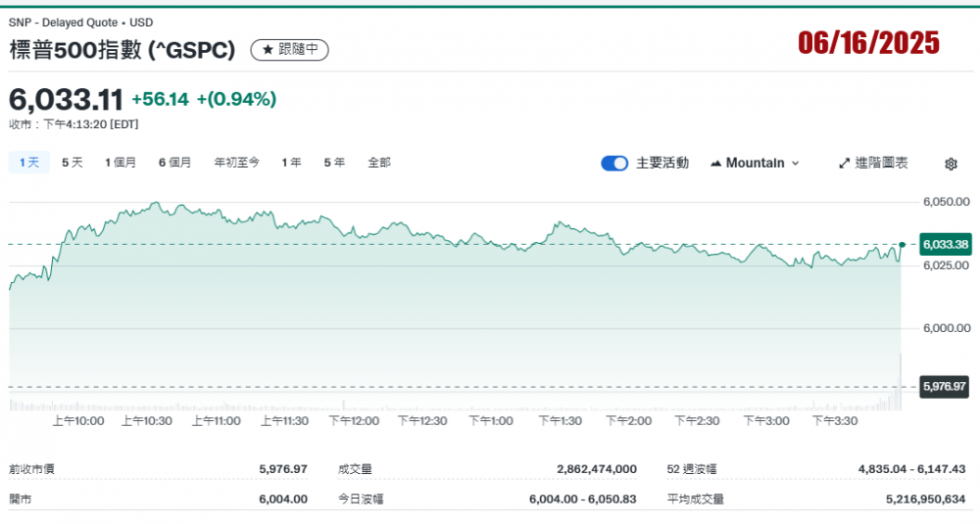Select 年初至今 year-to-date range
The width and height of the screenshot is (980, 524).
point(236,163)
